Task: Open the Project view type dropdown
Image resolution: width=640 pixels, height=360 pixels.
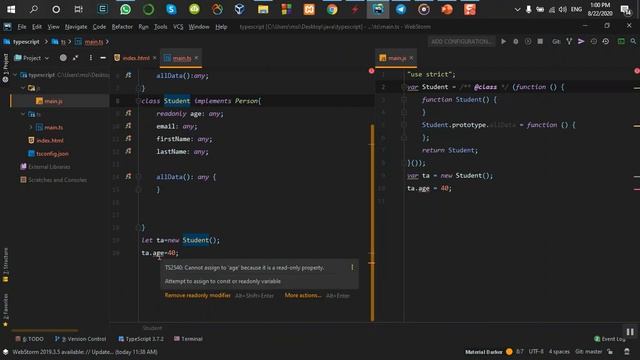Action: click(32, 58)
